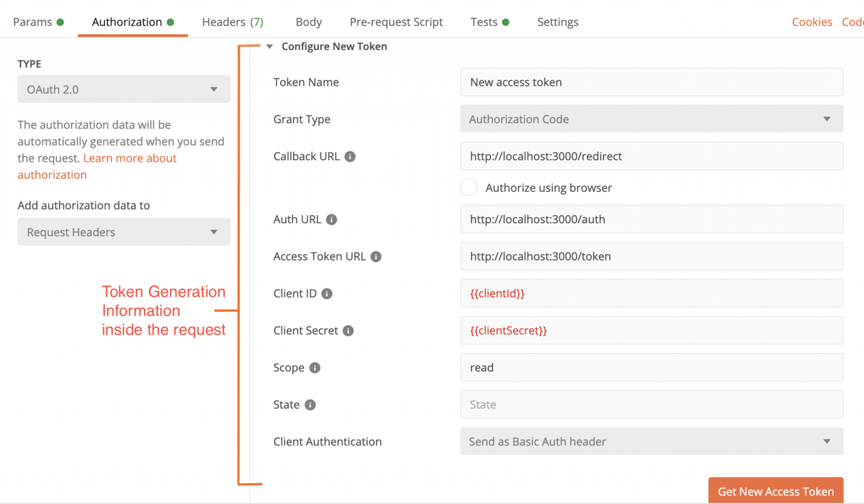Open Request Headers dropdown
Screen dimensions: 864x504
point(124,232)
